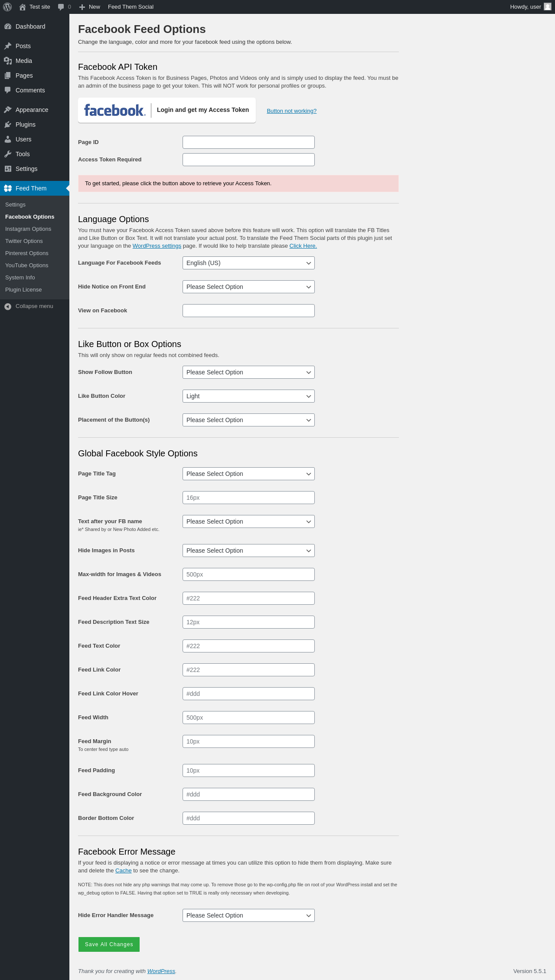This screenshot has height=980, width=555.
Task: Click the user avatar icon
Action: click(x=548, y=7)
